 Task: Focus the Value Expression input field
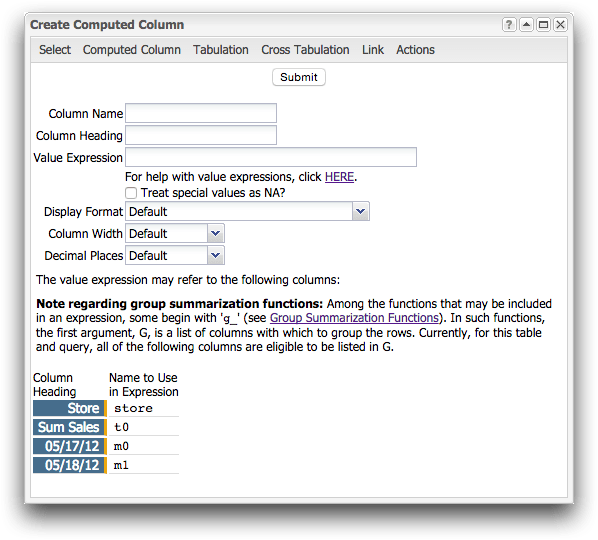(271, 157)
